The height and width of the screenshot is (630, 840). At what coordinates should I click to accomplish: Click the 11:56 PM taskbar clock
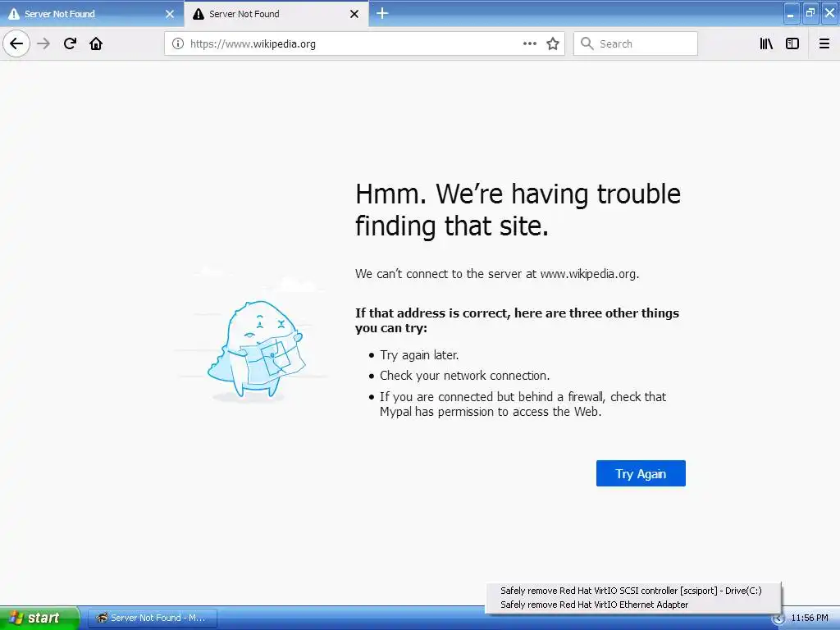click(810, 618)
